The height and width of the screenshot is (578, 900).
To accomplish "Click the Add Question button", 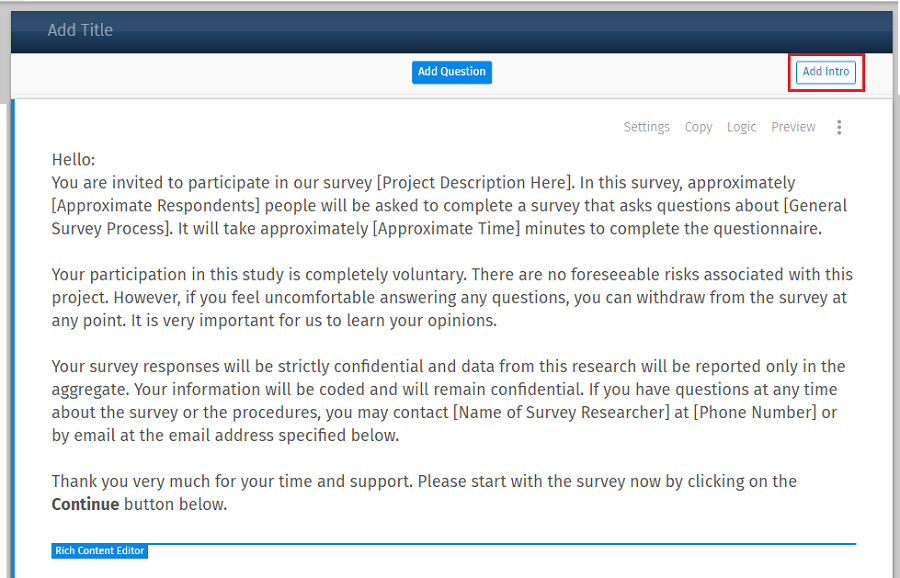I will (451, 71).
